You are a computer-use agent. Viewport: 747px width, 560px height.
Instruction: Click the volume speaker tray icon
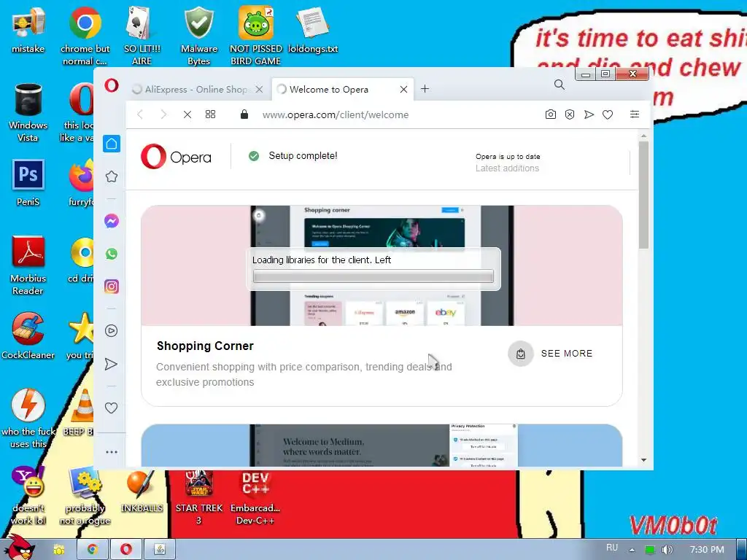pos(667,550)
